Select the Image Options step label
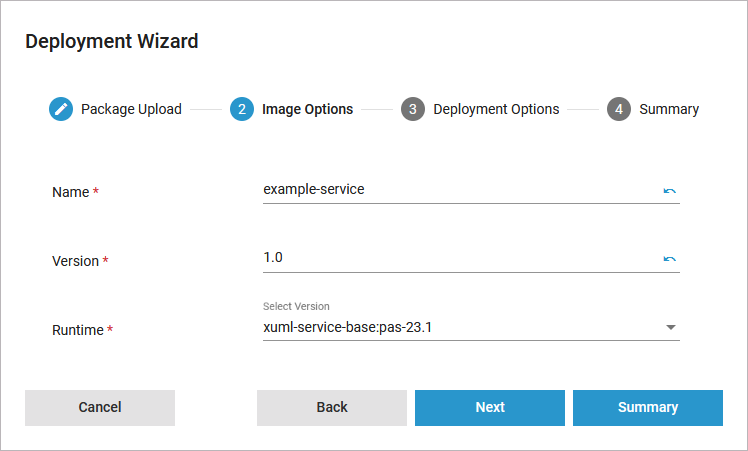 click(307, 109)
